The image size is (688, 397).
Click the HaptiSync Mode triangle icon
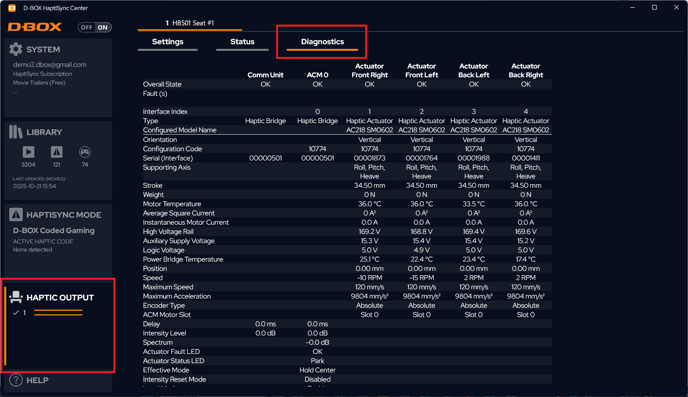[x=16, y=215]
